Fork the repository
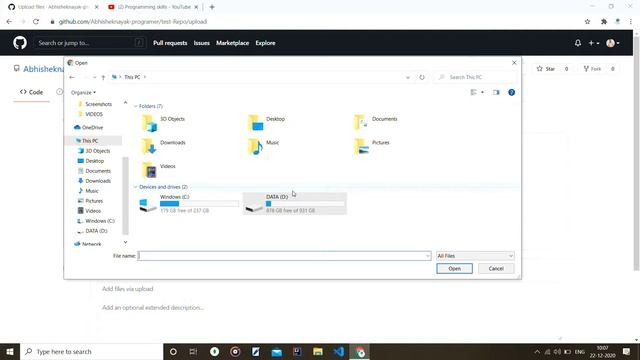The image size is (640, 360). (x=592, y=69)
